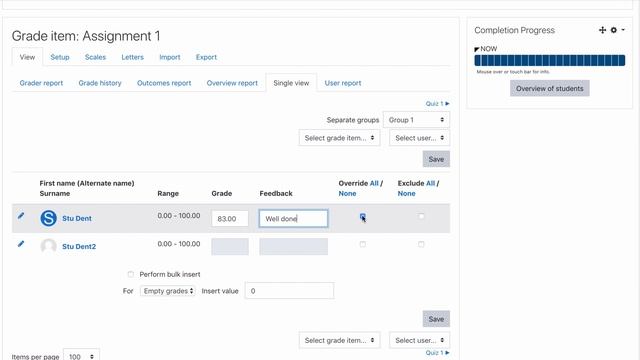Click the Overview of students button

(549, 89)
